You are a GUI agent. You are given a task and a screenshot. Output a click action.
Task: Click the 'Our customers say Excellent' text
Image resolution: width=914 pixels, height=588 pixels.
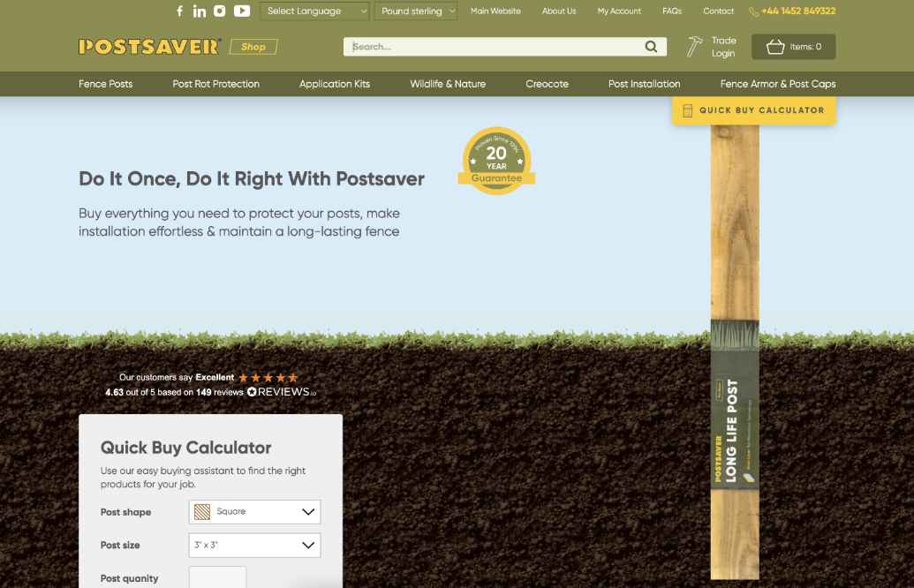point(177,378)
